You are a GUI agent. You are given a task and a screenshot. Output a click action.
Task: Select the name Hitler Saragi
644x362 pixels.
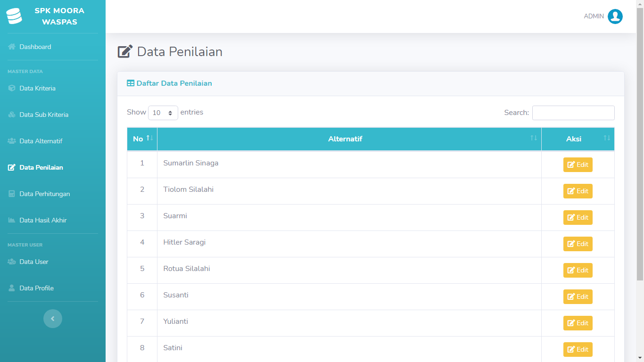(184, 242)
